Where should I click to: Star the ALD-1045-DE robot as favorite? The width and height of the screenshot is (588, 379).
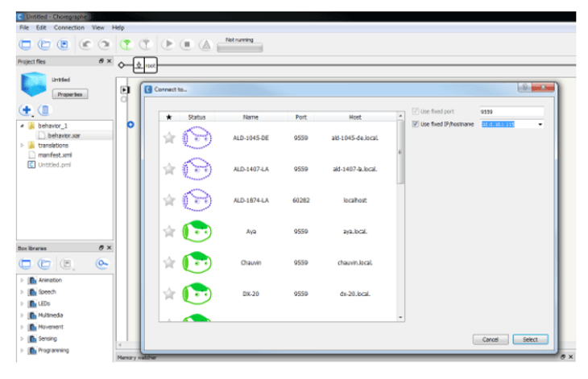(169, 138)
